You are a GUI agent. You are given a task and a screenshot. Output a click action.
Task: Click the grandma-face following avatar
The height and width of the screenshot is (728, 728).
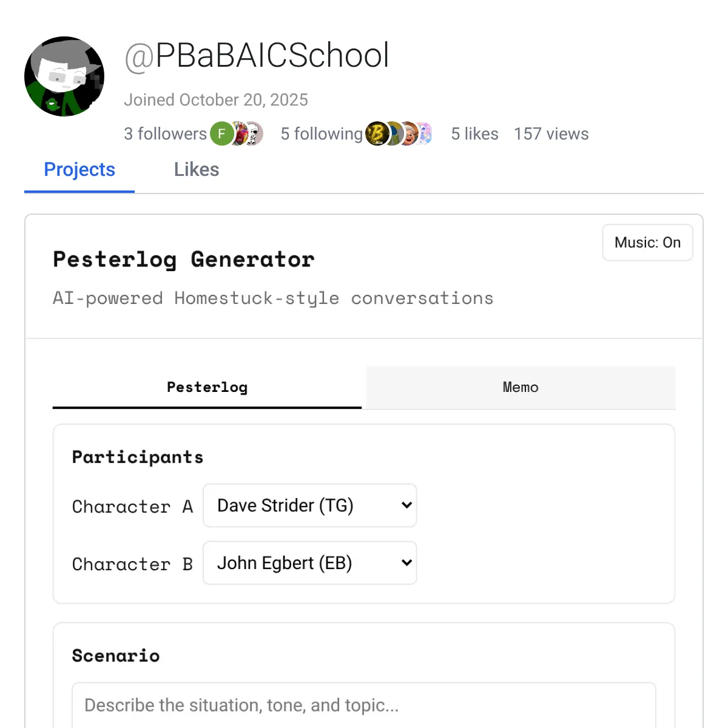click(x=410, y=134)
